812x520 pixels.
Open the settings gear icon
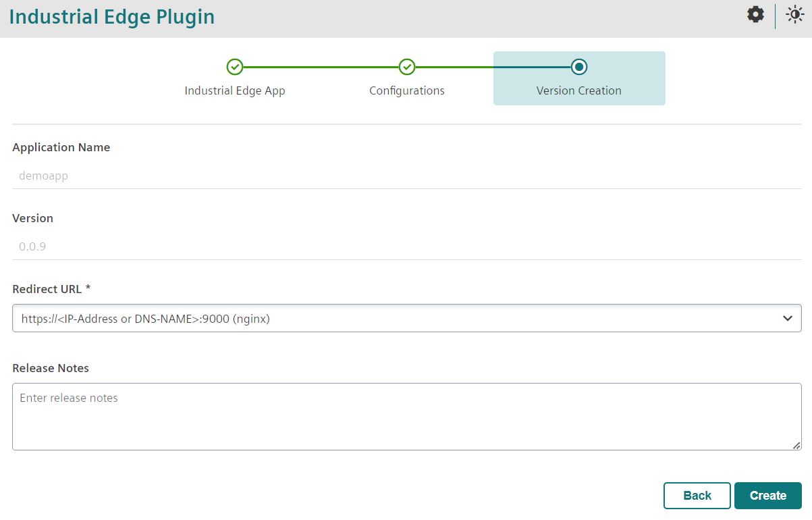[755, 15]
